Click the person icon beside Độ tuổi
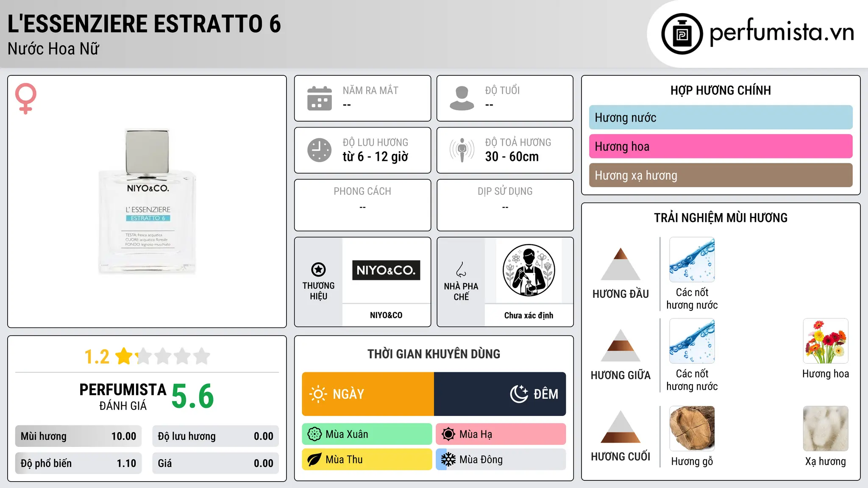The width and height of the screenshot is (868, 488). (x=462, y=98)
